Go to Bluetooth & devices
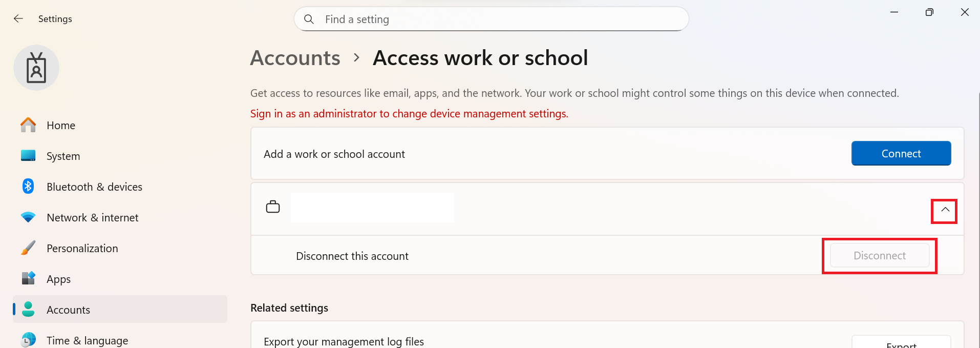 tap(120, 187)
